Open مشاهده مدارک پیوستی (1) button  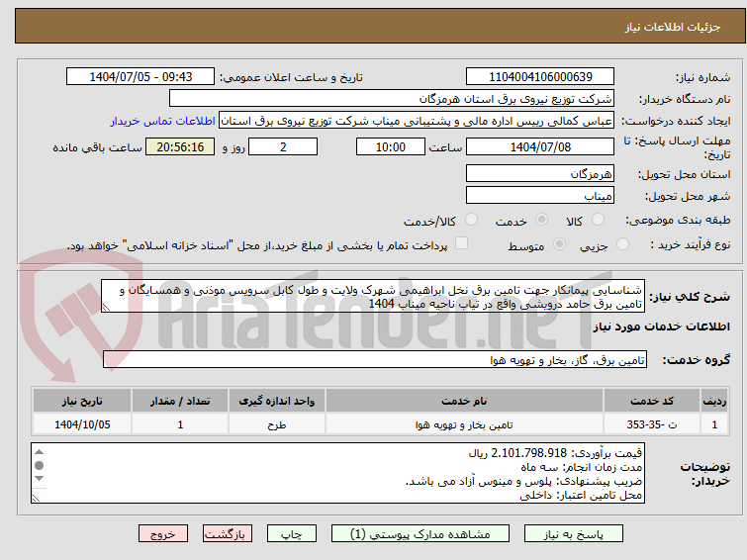coord(420,534)
